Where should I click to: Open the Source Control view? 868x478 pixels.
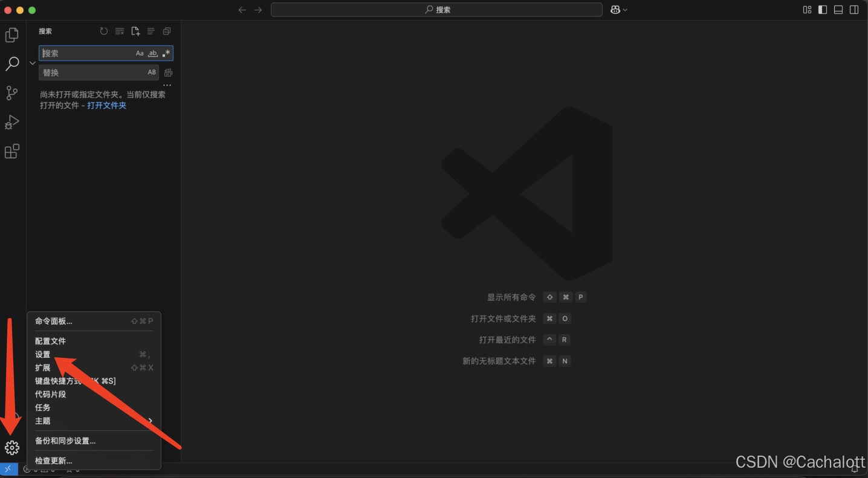(x=12, y=92)
